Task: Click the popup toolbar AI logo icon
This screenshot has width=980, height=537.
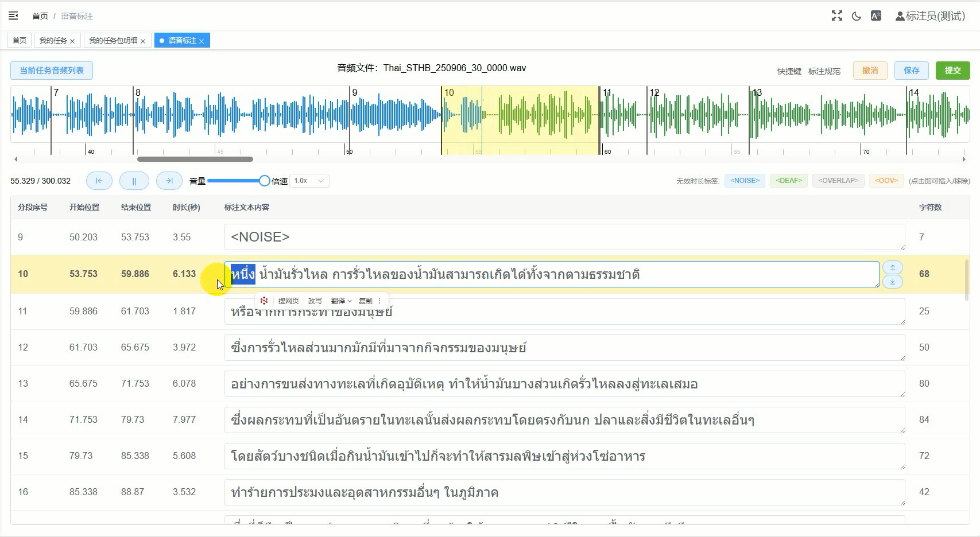Action: pyautogui.click(x=264, y=301)
